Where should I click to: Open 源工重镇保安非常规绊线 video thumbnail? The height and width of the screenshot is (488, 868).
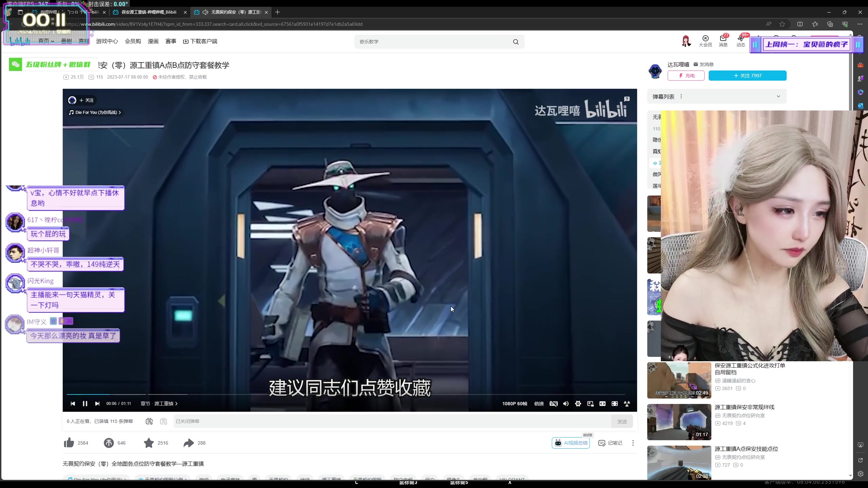tap(679, 422)
